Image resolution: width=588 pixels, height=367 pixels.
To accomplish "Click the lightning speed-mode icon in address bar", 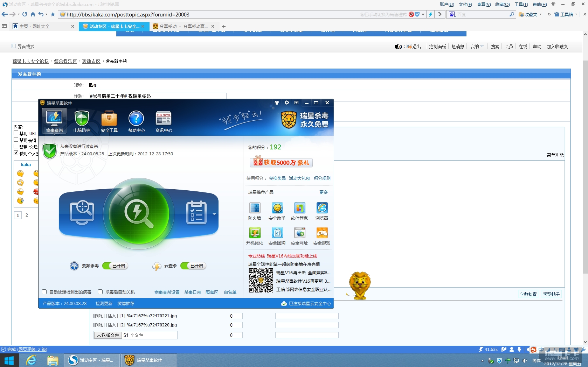I will coord(430,14).
